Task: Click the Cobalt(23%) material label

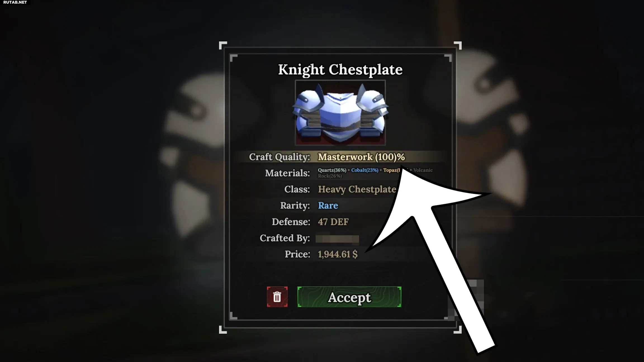Action: pyautogui.click(x=365, y=170)
